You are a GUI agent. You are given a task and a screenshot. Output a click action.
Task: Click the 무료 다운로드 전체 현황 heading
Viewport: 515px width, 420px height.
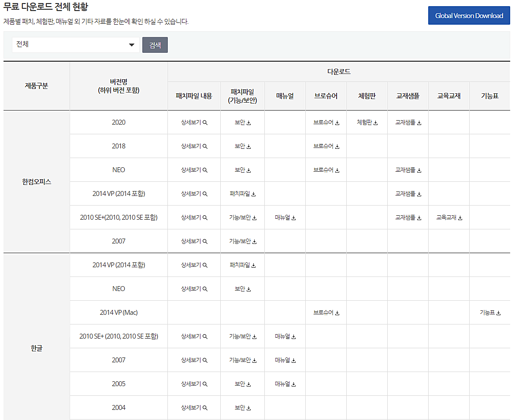coord(46,7)
